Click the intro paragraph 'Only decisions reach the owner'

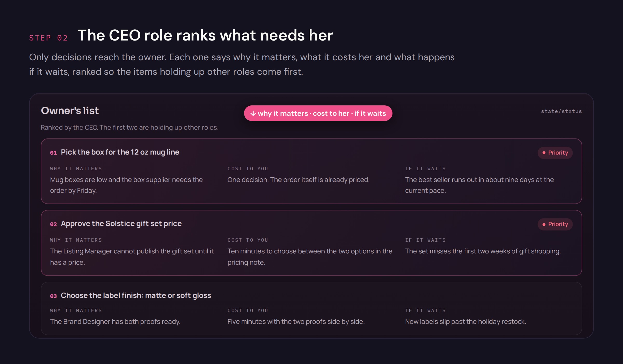[242, 64]
